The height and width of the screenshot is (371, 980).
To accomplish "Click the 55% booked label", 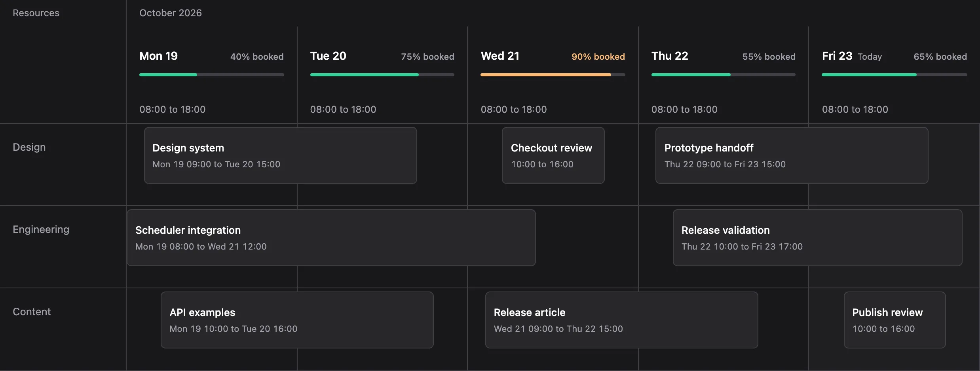I will (x=769, y=57).
